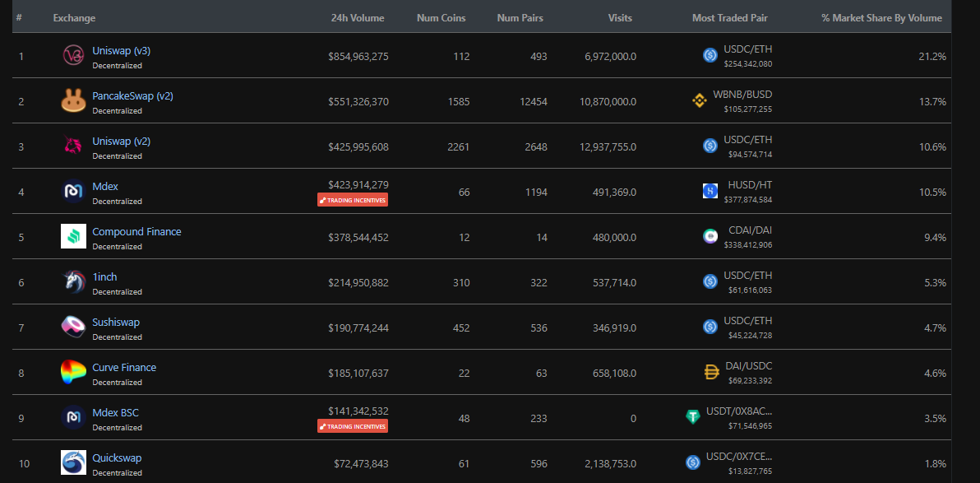Click the Trading Incentives badge in Mdex BSC row

[x=353, y=426]
